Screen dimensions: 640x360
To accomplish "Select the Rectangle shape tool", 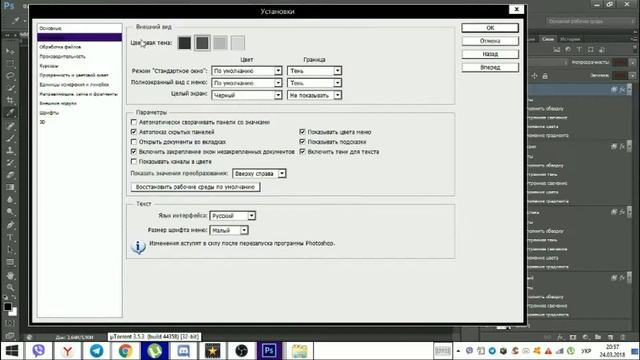I will tap(10, 262).
